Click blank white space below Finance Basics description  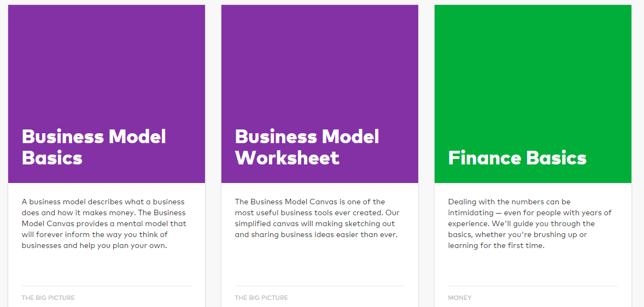[533, 268]
